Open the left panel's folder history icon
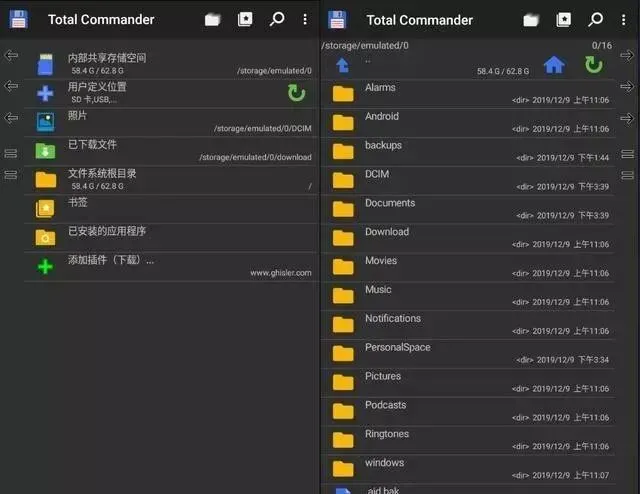 (212, 19)
